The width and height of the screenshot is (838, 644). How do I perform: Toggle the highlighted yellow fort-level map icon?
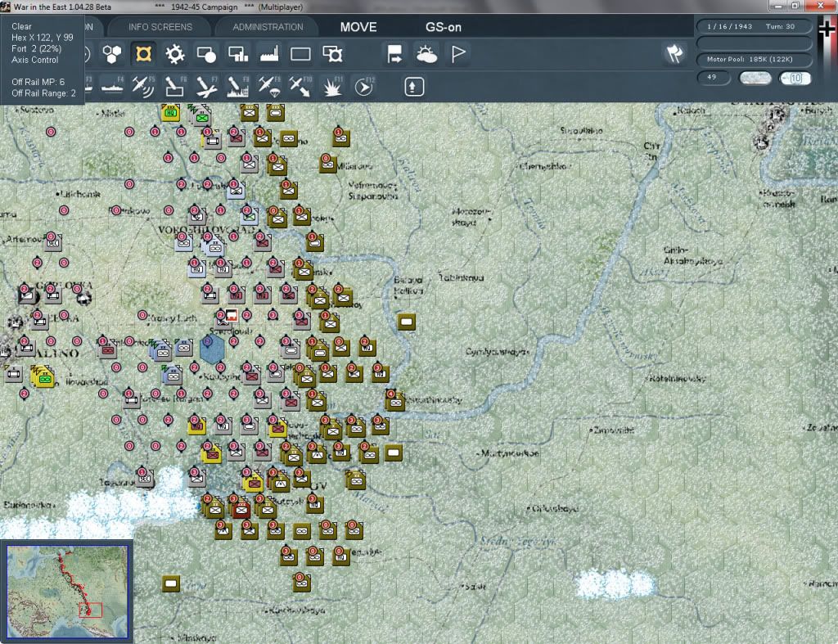tap(143, 54)
